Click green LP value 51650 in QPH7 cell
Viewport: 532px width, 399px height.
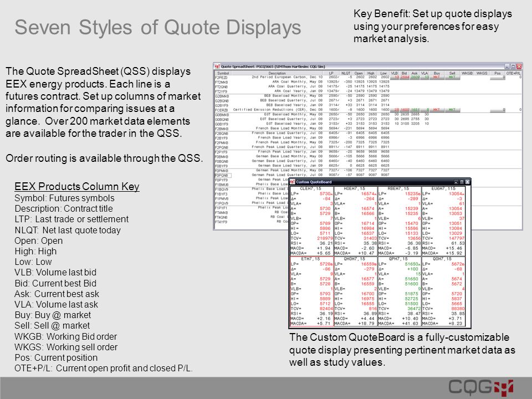tap(412, 264)
